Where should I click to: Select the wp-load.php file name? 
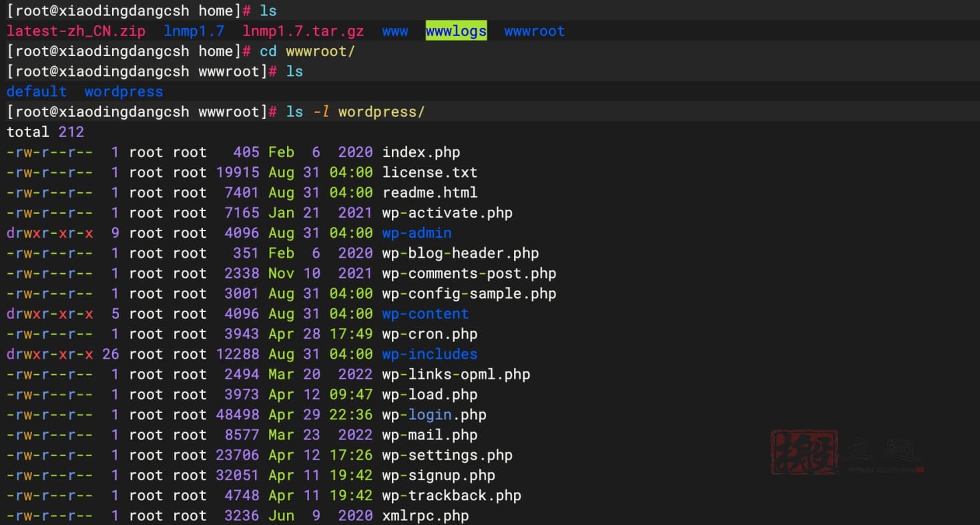pyautogui.click(x=430, y=394)
